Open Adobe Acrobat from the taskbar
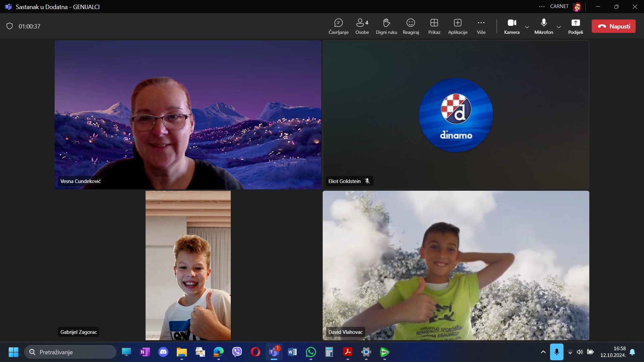 pyautogui.click(x=348, y=352)
